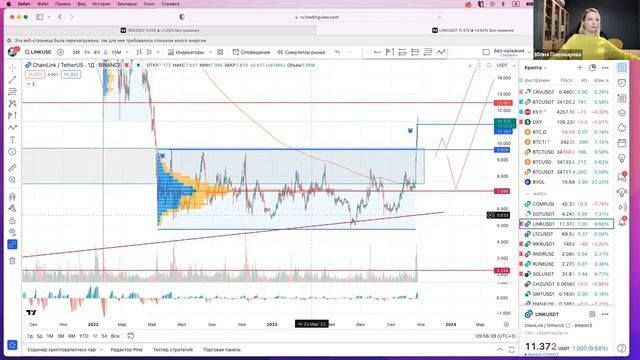Click the highlighted blue link-drawings tool
This screenshot has width=640, height=360.
(12, 244)
